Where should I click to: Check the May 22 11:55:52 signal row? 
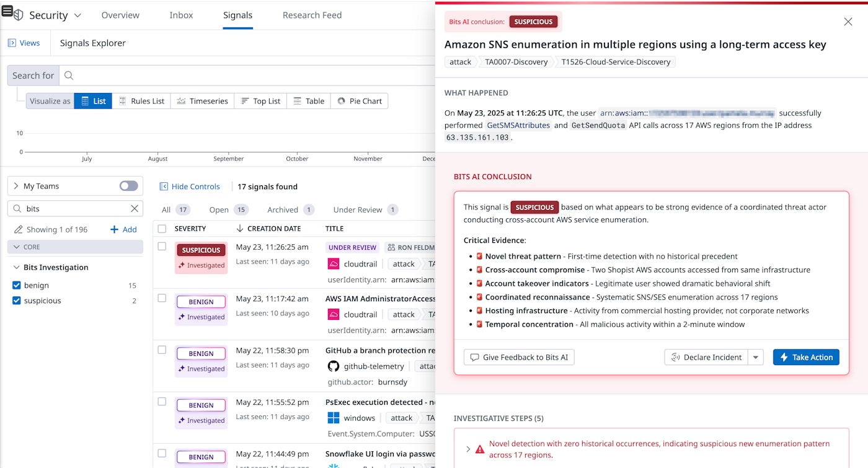[x=162, y=402]
